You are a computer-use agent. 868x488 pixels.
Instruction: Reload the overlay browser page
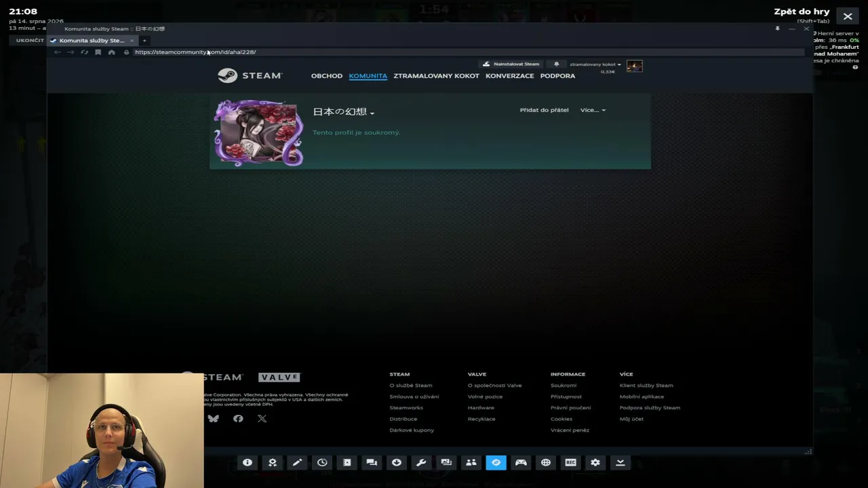[x=84, y=52]
